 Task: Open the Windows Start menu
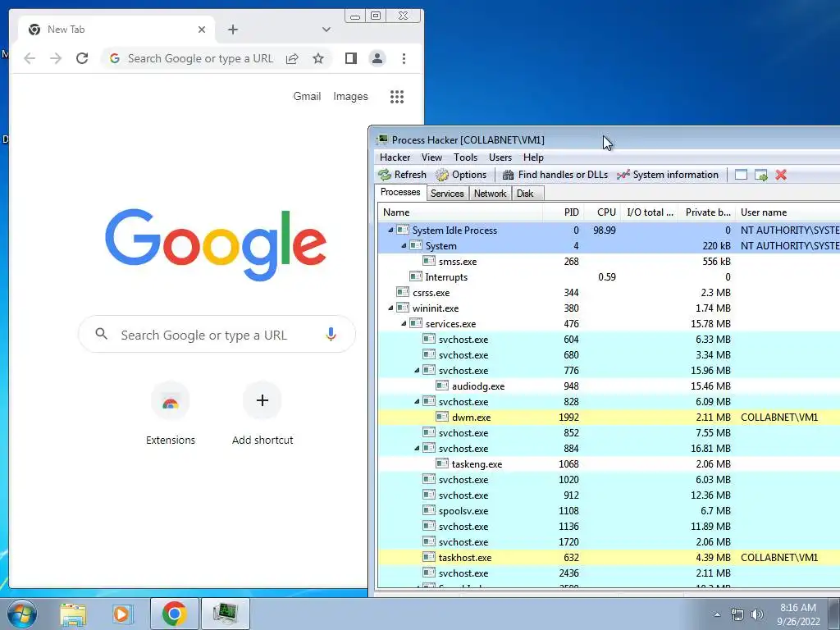(21, 614)
